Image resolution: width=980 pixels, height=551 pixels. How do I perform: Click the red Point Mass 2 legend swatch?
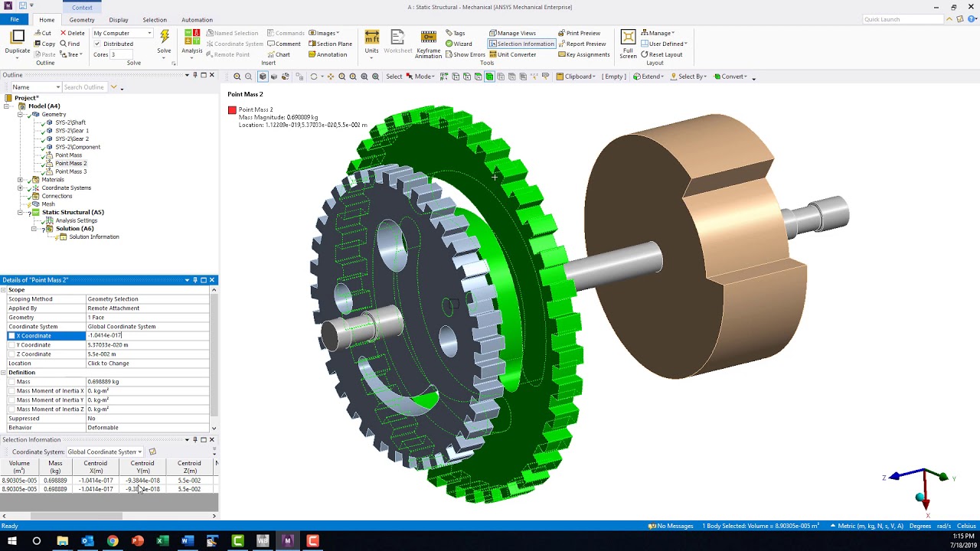232,110
